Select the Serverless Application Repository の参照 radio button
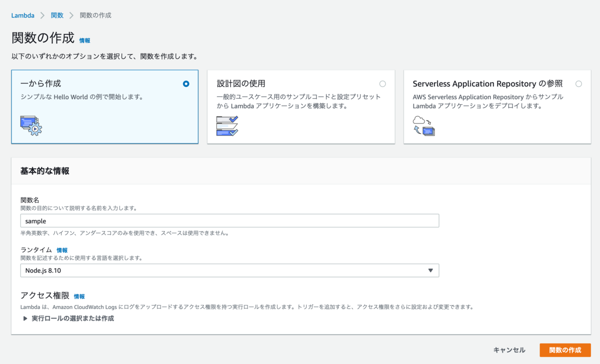This screenshot has width=600, height=364. coord(578,83)
